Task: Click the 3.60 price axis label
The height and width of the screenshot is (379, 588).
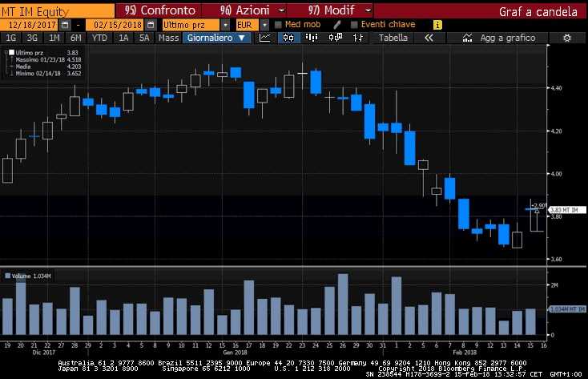Action: [x=556, y=259]
